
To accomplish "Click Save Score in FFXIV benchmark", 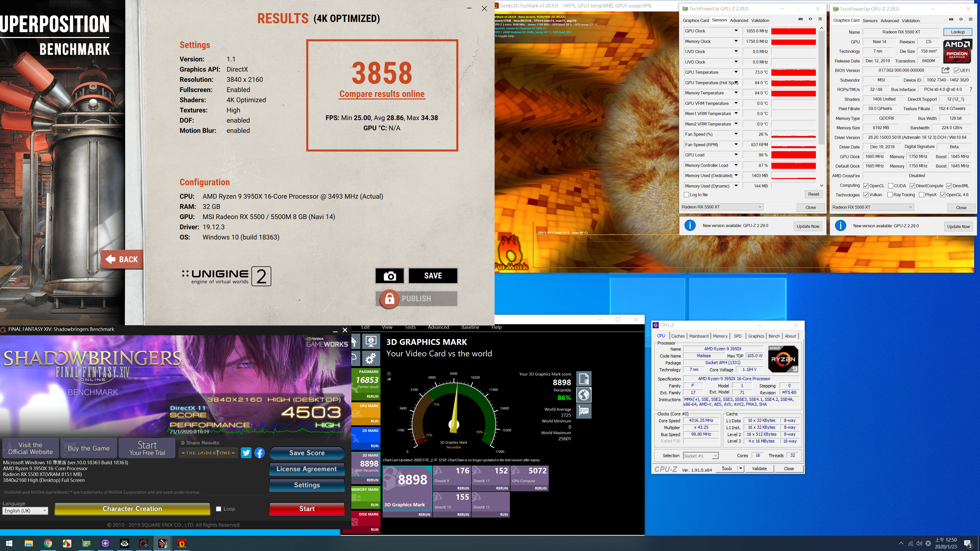I will pyautogui.click(x=307, y=453).
